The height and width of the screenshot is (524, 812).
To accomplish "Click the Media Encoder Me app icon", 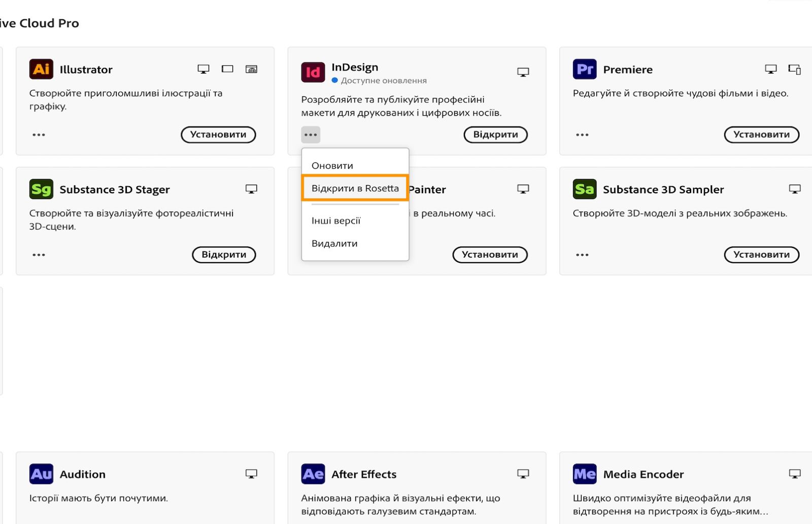I will click(x=585, y=474).
